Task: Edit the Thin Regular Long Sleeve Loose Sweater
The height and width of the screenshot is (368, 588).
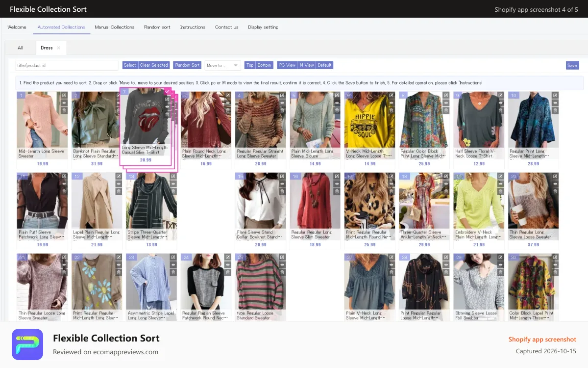Action: click(x=555, y=176)
